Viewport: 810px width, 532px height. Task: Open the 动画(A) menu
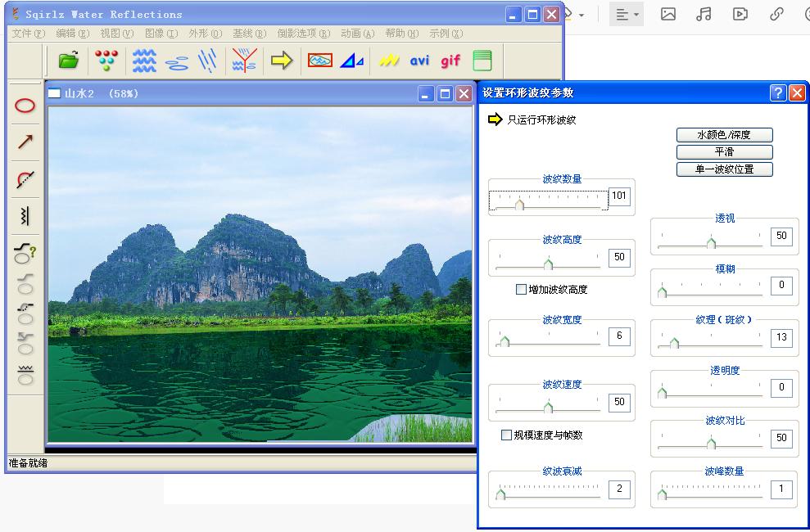[x=357, y=34]
